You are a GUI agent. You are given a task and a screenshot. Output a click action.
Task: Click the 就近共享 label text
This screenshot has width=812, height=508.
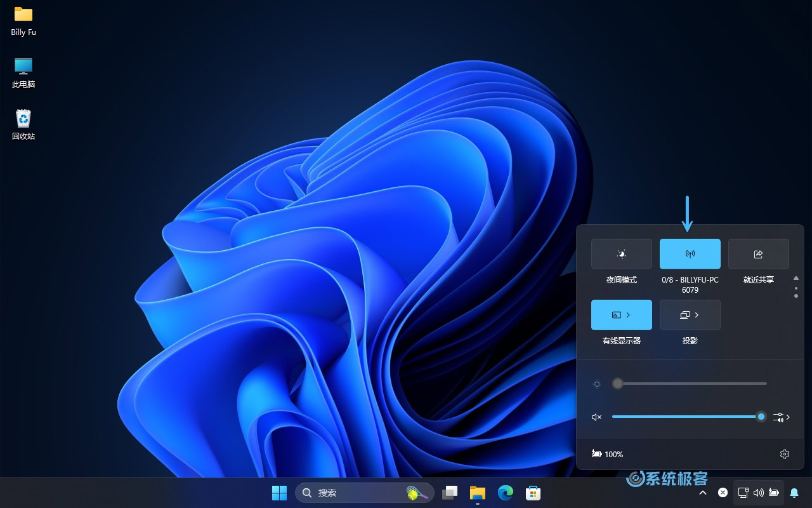[x=759, y=280]
